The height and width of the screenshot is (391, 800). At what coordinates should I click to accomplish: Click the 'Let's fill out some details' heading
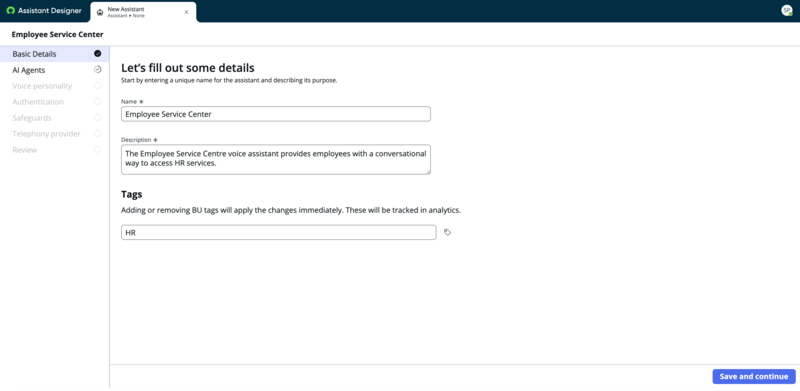click(188, 68)
